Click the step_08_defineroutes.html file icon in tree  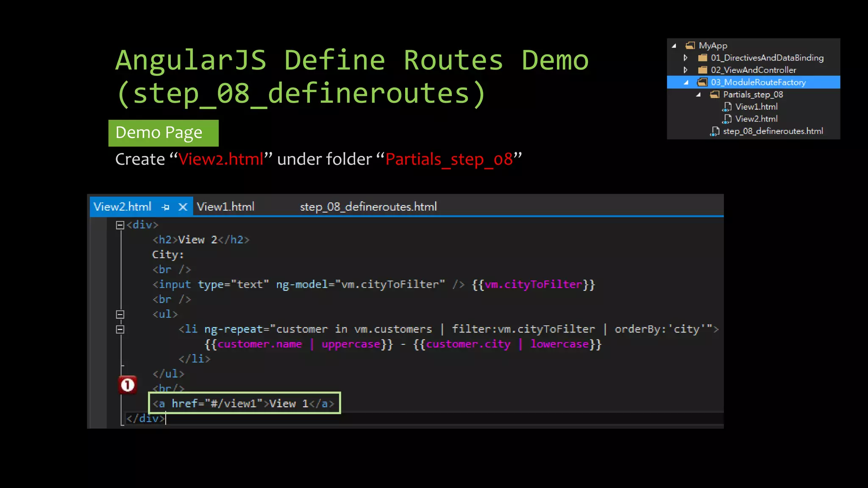715,131
